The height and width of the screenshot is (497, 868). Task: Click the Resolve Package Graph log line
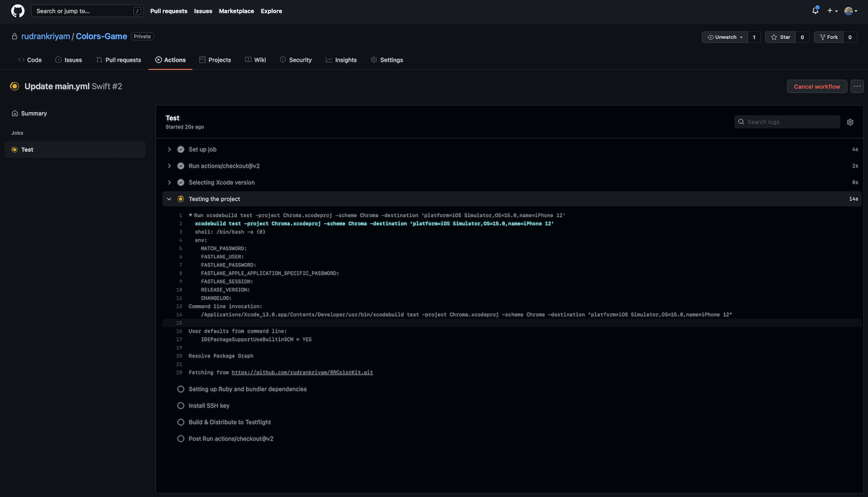coord(221,356)
